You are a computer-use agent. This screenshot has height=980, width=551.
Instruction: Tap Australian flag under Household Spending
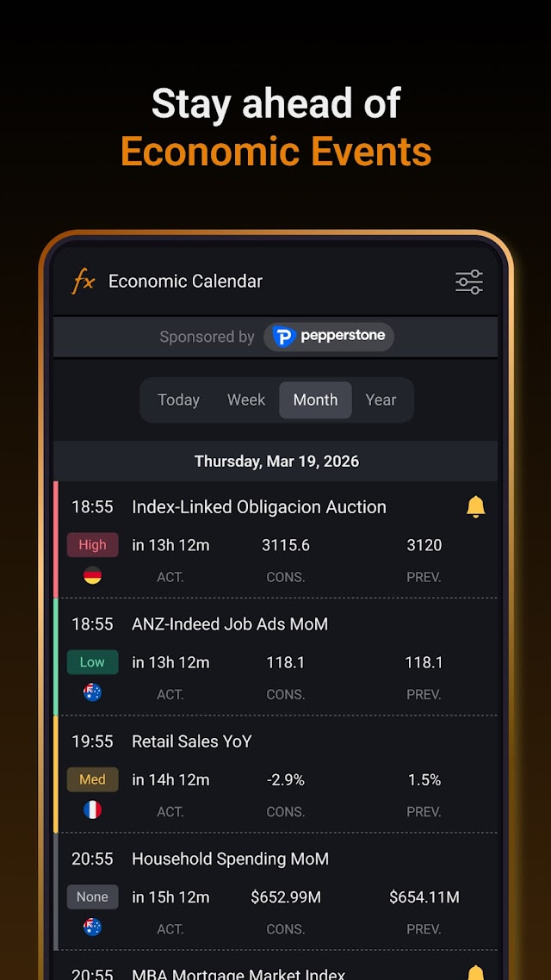pyautogui.click(x=92, y=927)
